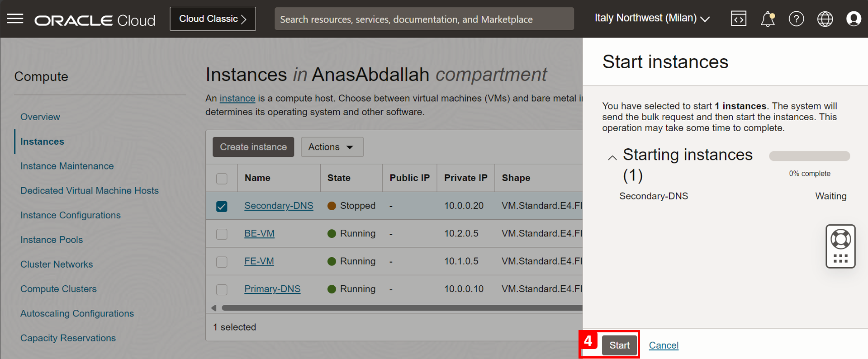Check the FE-VM row checkbox
The width and height of the screenshot is (868, 359).
[x=222, y=262]
